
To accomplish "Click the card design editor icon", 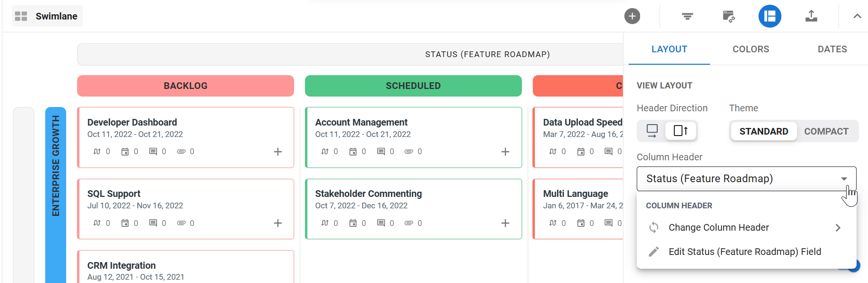I will 729,16.
